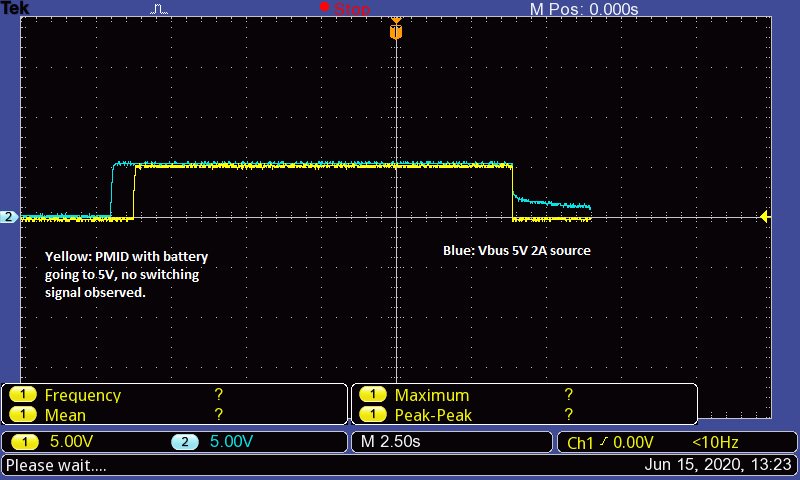Select the channel 1 badge beside Mean
The height and width of the screenshot is (480, 800).
point(22,415)
